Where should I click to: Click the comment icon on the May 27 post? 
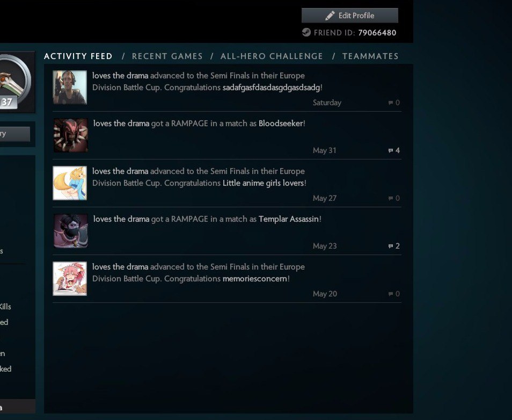tap(393, 198)
